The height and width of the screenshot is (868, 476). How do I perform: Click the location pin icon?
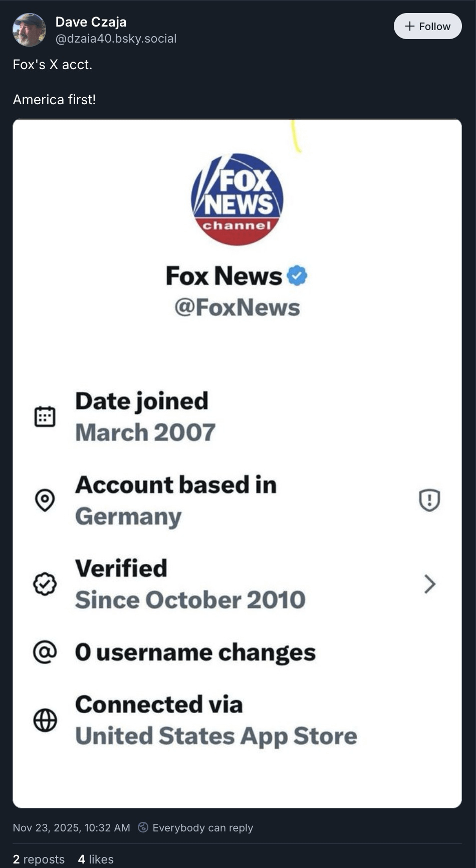(x=45, y=500)
